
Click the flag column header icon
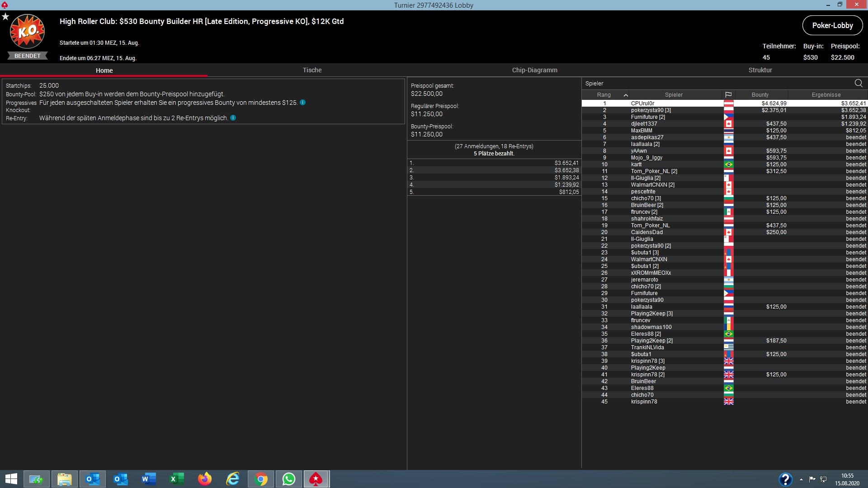click(x=728, y=95)
